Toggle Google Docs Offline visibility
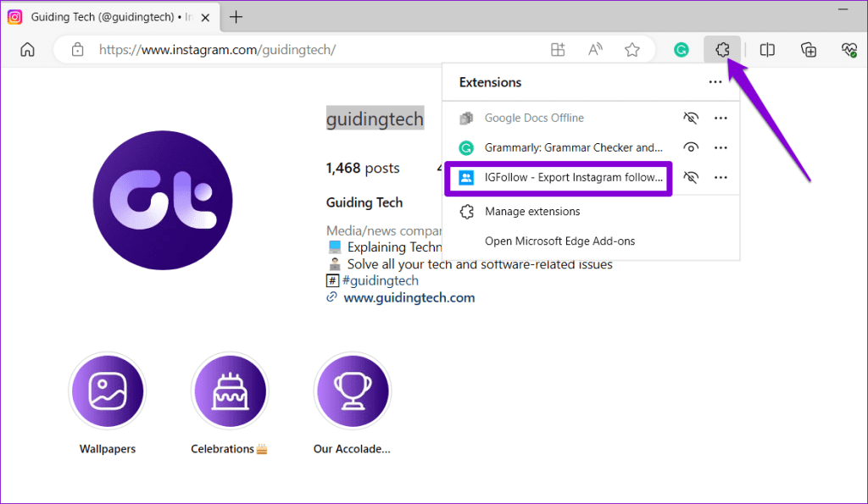Viewport: 868px width, 504px height. pos(691,118)
